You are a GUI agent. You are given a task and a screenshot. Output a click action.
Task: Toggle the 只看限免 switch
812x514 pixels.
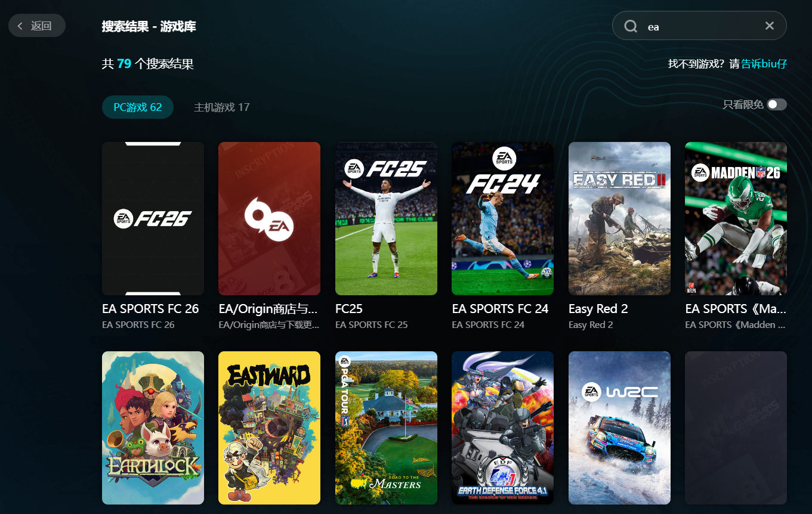click(x=777, y=105)
